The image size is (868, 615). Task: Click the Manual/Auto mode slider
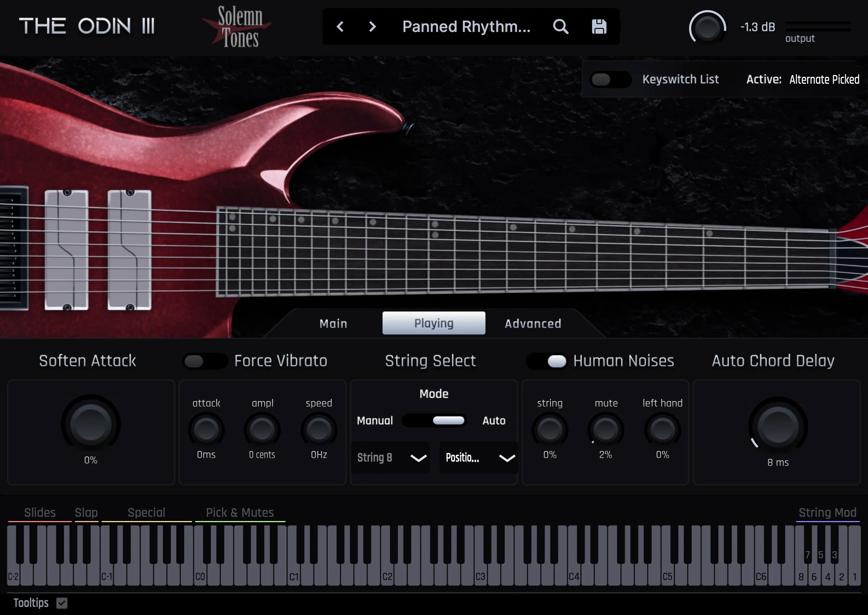(434, 421)
